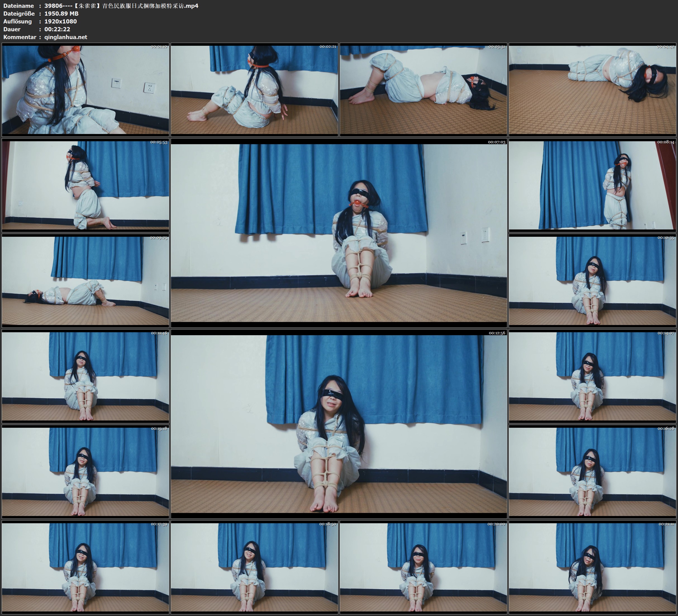Select the last thumbnail at 00:21:11
The image size is (678, 616).
click(x=592, y=567)
